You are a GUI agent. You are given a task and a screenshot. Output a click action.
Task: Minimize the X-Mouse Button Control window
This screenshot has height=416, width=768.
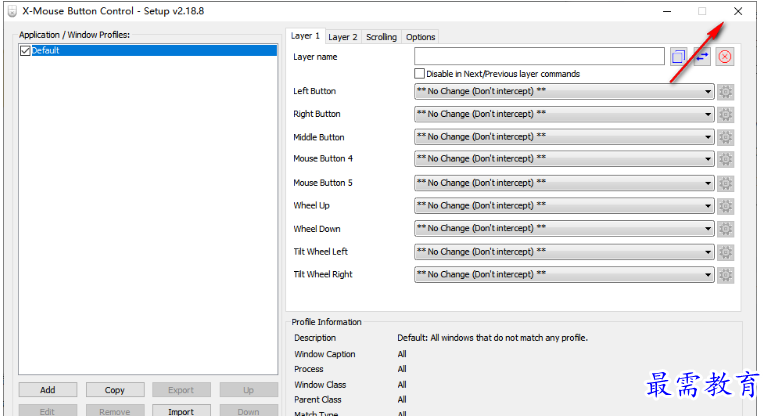tap(667, 11)
